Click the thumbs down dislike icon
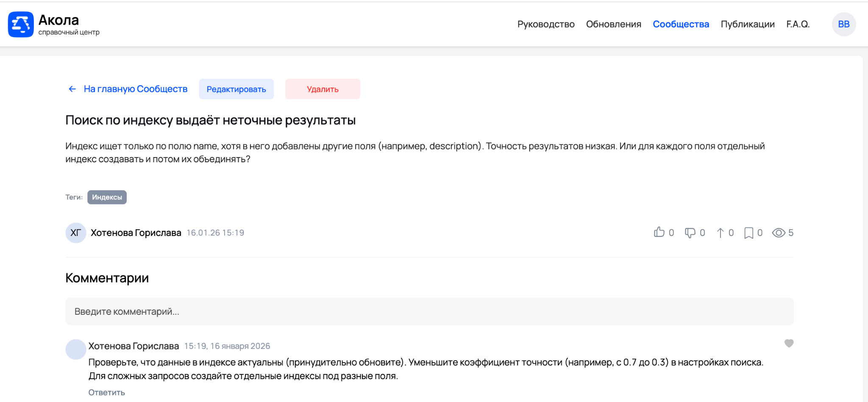 pyautogui.click(x=690, y=233)
